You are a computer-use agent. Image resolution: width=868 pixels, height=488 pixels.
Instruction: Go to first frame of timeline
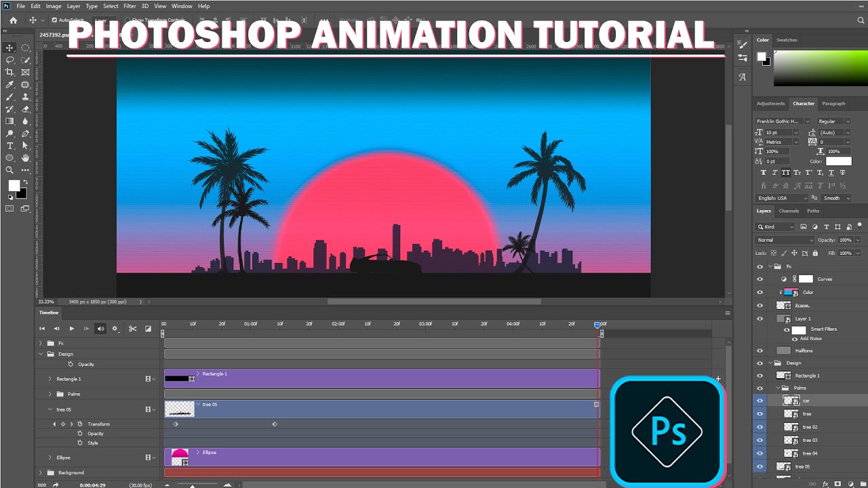[x=42, y=329]
